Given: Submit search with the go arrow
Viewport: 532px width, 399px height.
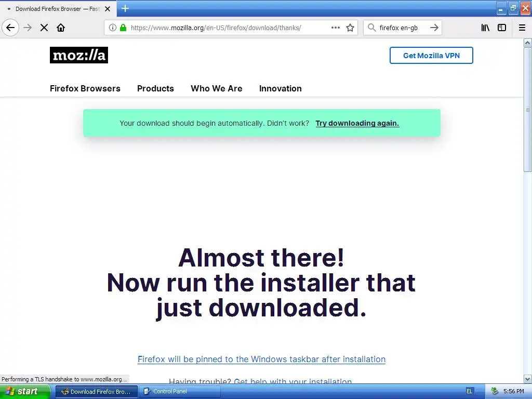Looking at the screenshot, I should [x=434, y=28].
